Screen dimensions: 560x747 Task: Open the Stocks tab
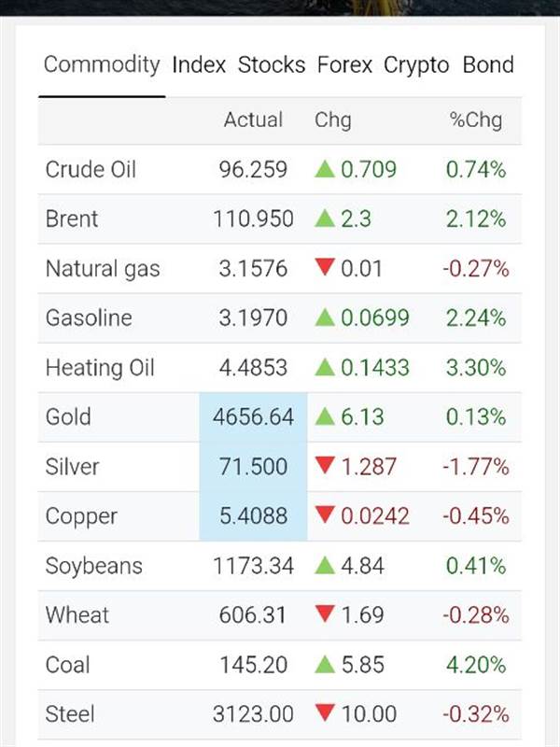click(x=272, y=65)
